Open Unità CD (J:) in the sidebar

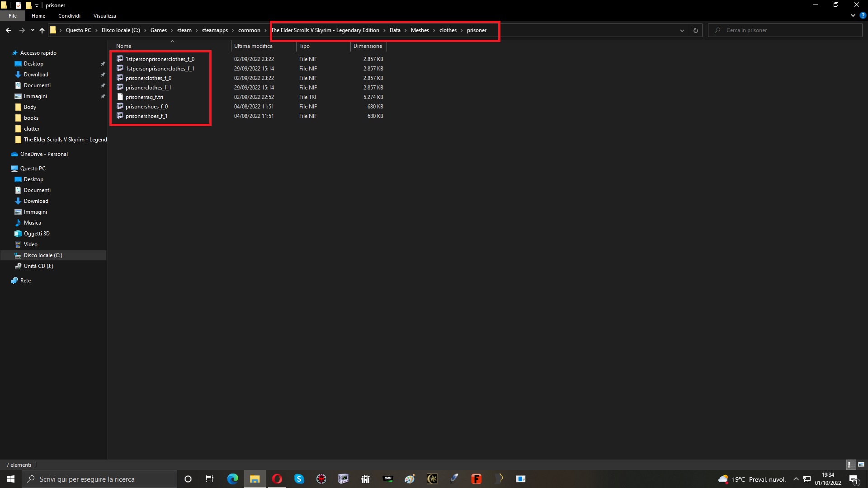pos(38,266)
